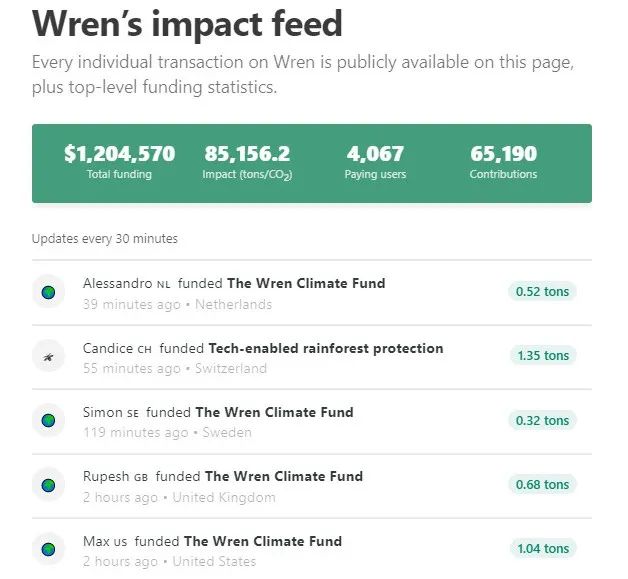Open The Wren Climate Fund link from Max
This screenshot has height=579, width=628.
tap(263, 541)
